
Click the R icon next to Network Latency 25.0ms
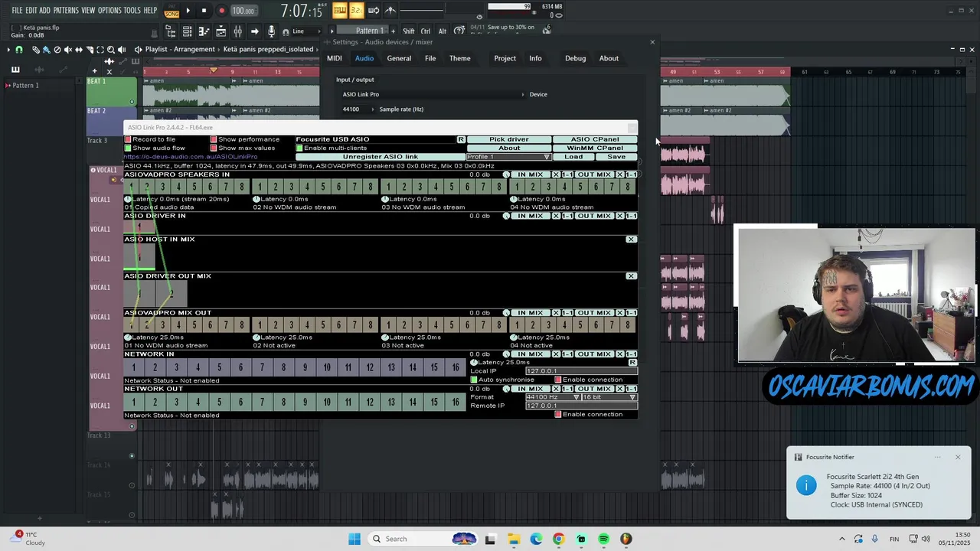point(632,363)
